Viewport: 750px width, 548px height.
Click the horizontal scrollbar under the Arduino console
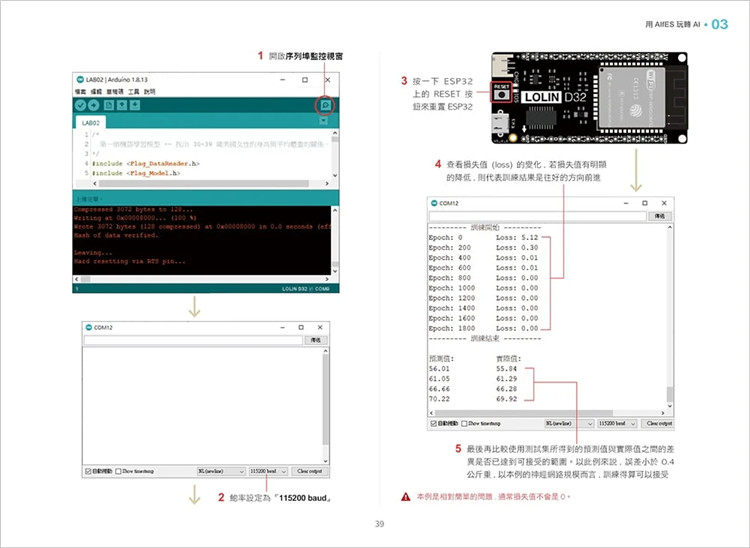pos(201,279)
